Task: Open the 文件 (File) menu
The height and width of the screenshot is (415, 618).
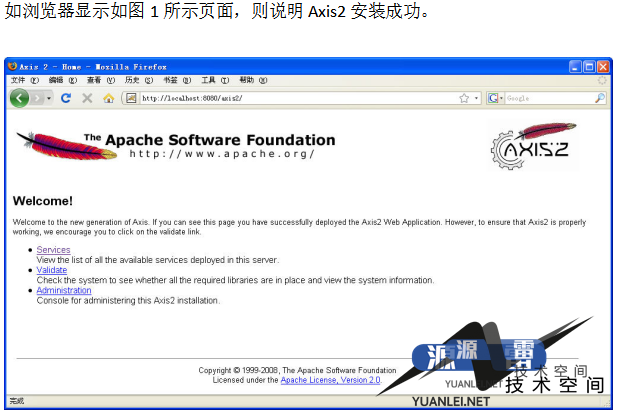Action: [x=25, y=80]
